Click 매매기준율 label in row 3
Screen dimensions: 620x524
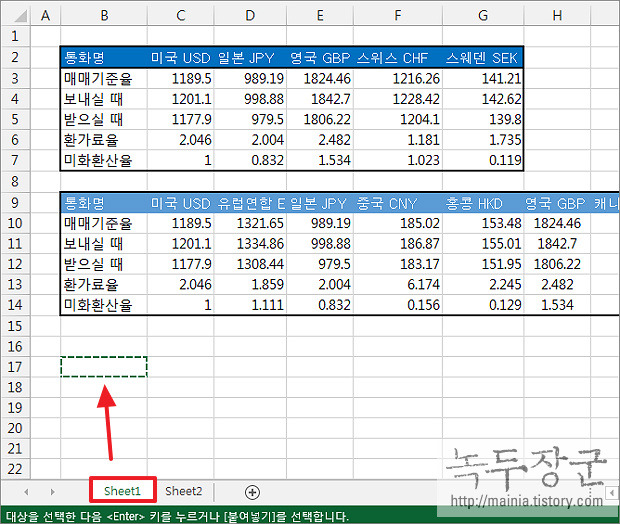click(x=104, y=79)
